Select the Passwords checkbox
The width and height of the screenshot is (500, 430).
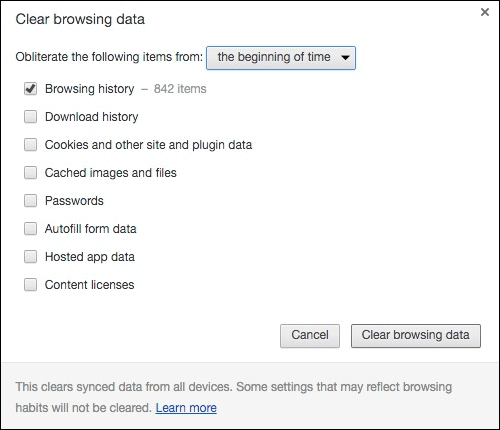[30, 201]
